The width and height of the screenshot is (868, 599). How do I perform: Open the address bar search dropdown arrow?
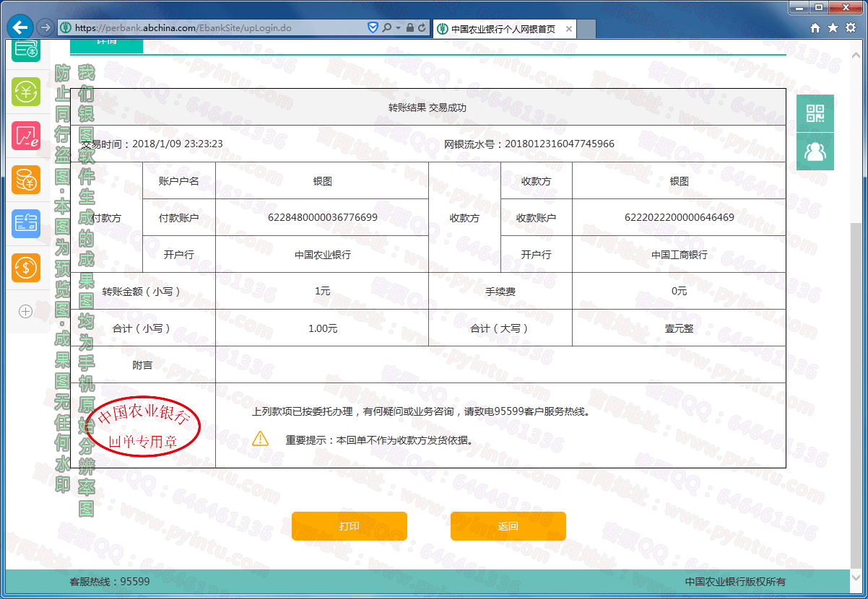pyautogui.click(x=398, y=28)
